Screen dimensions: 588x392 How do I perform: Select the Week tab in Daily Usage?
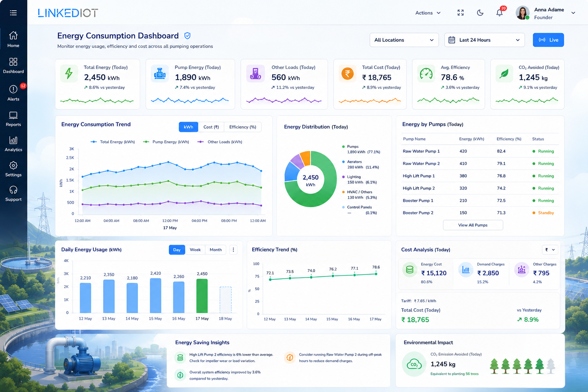tap(195, 250)
